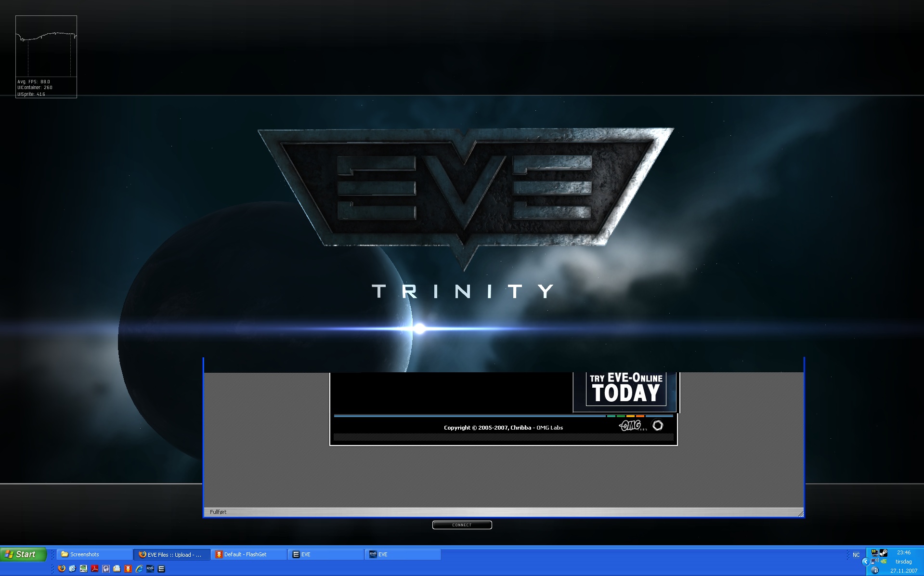Expand hidden system tray icons
924x576 pixels.
click(865, 562)
